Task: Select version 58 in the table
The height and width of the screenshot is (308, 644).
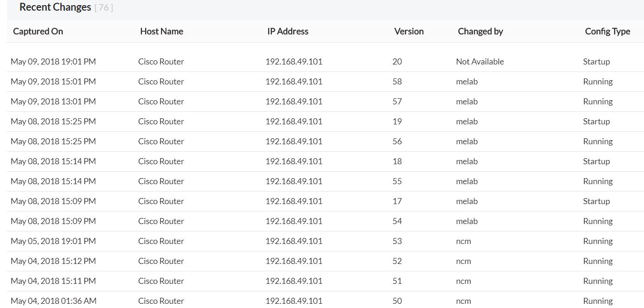Action: [x=397, y=82]
